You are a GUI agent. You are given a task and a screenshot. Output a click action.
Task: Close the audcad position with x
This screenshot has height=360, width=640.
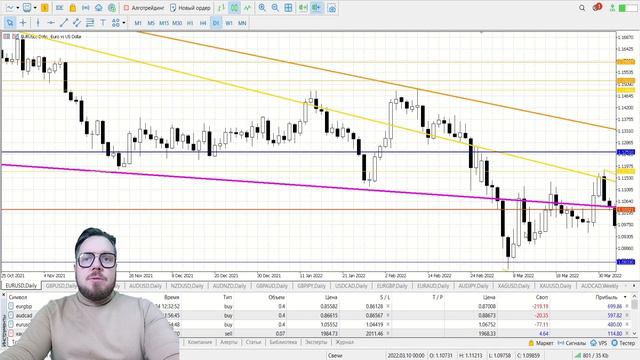(x=627, y=315)
